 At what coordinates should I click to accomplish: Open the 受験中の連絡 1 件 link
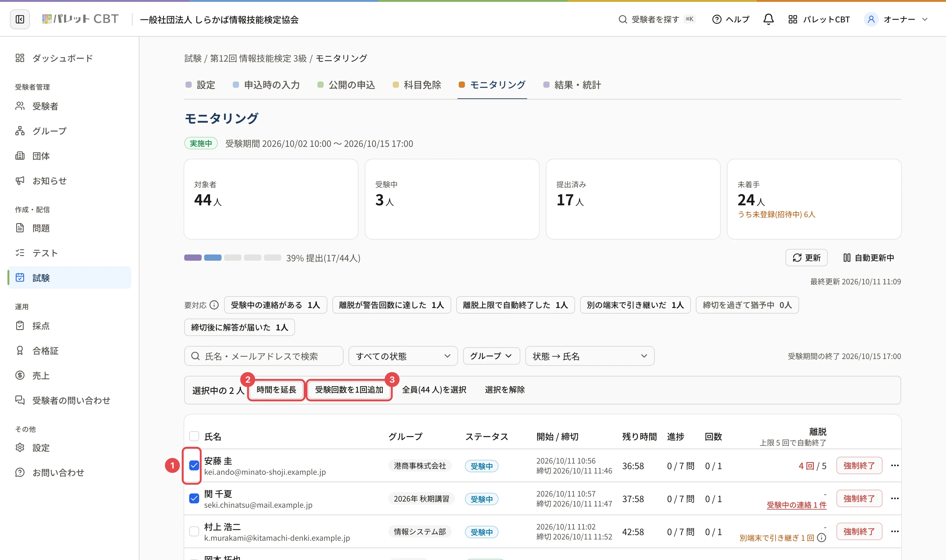(x=796, y=505)
